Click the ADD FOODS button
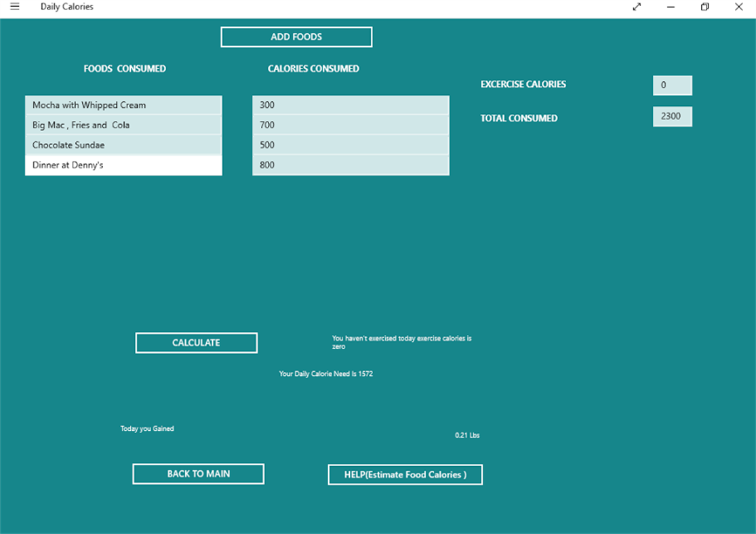Viewport: 756px width, 534px height. pos(296,37)
